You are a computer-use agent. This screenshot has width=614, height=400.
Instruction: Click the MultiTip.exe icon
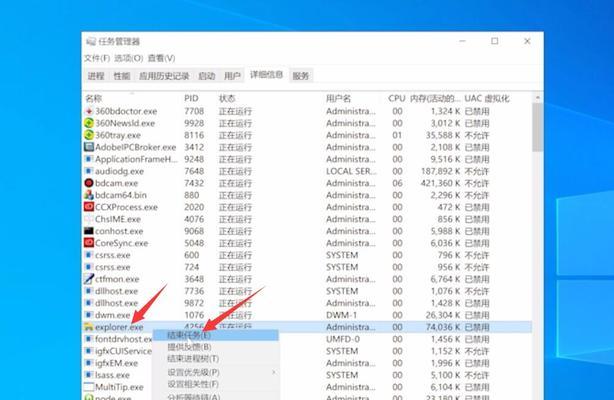pyautogui.click(x=89, y=387)
